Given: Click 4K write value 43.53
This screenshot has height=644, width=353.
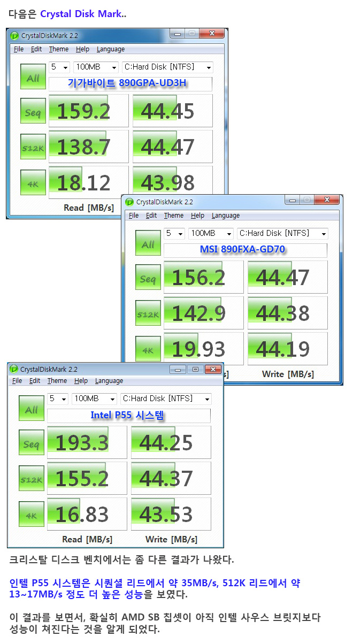Looking at the screenshot, I should [x=171, y=514].
